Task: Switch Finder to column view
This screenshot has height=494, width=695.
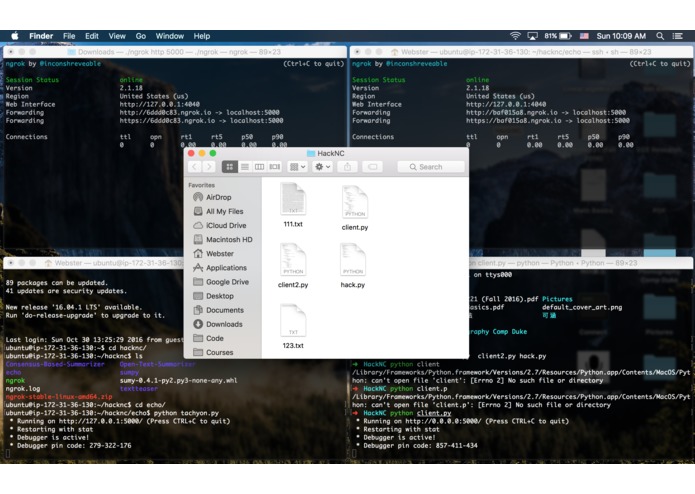Action: click(x=259, y=167)
